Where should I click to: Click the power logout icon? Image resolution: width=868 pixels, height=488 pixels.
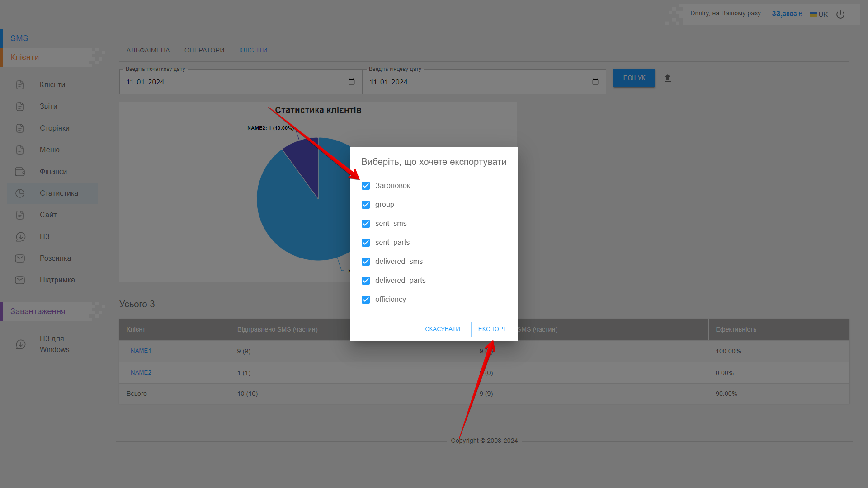click(x=840, y=14)
